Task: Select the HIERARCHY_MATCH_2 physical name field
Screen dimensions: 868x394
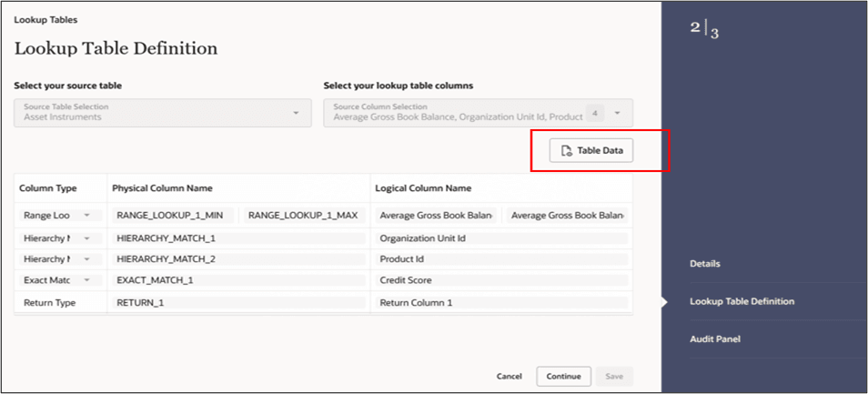Action: point(238,259)
